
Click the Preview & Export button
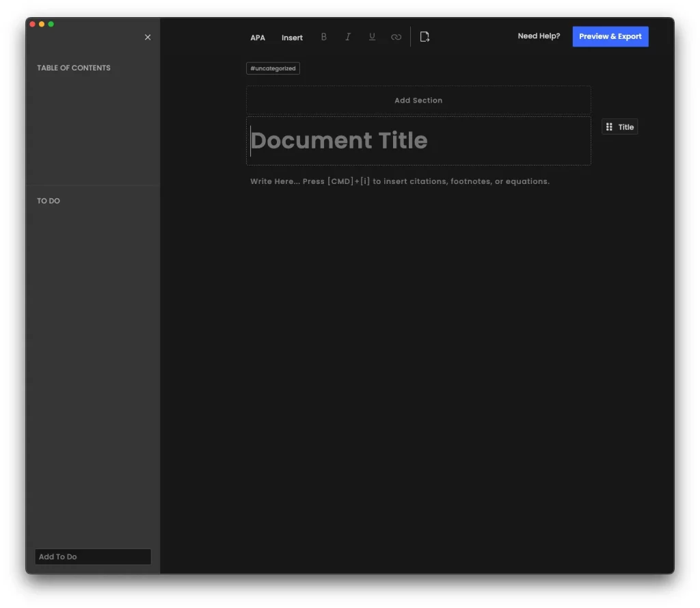pos(610,36)
